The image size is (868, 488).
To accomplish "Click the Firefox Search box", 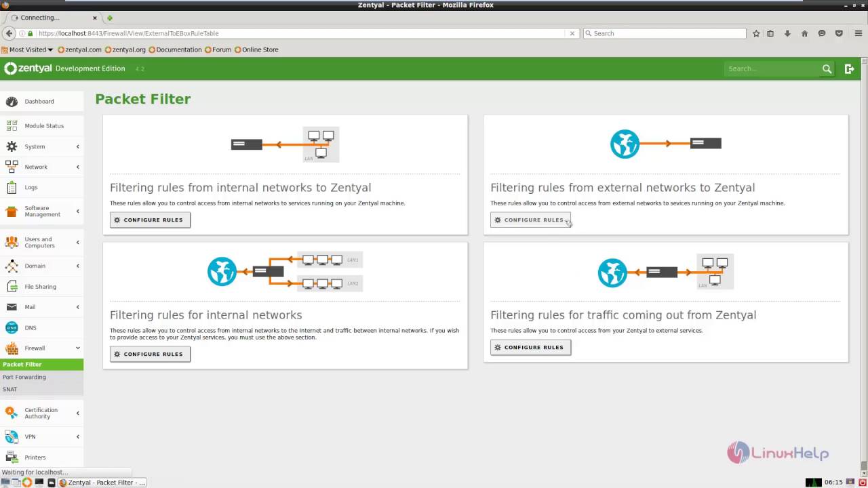I will click(x=665, y=33).
